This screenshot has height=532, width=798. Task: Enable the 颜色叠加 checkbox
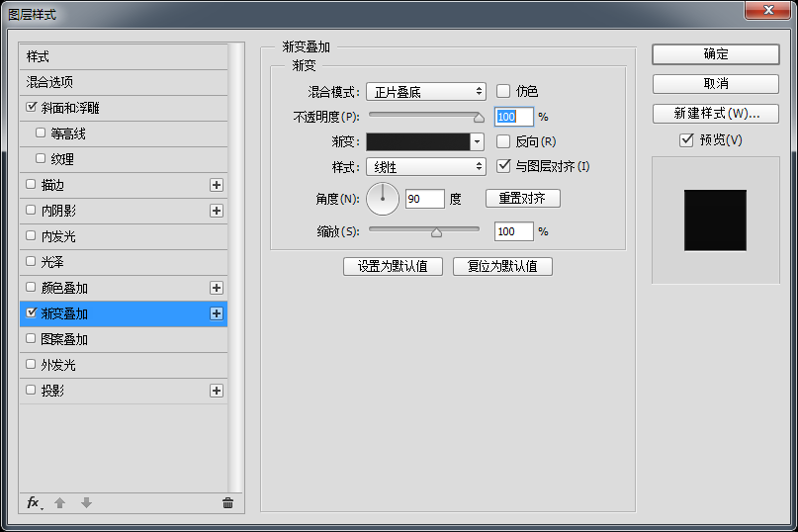point(31,287)
